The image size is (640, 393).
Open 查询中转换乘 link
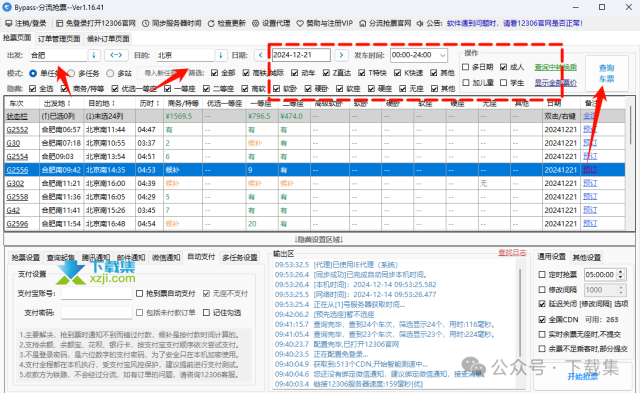pyautogui.click(x=556, y=67)
